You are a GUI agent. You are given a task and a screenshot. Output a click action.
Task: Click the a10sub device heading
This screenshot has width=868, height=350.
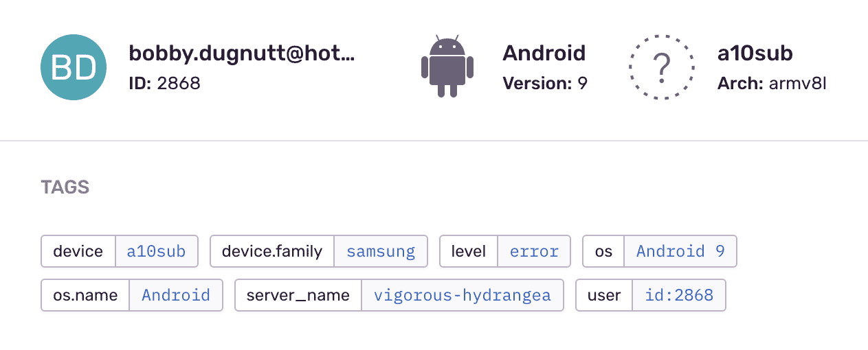point(755,54)
